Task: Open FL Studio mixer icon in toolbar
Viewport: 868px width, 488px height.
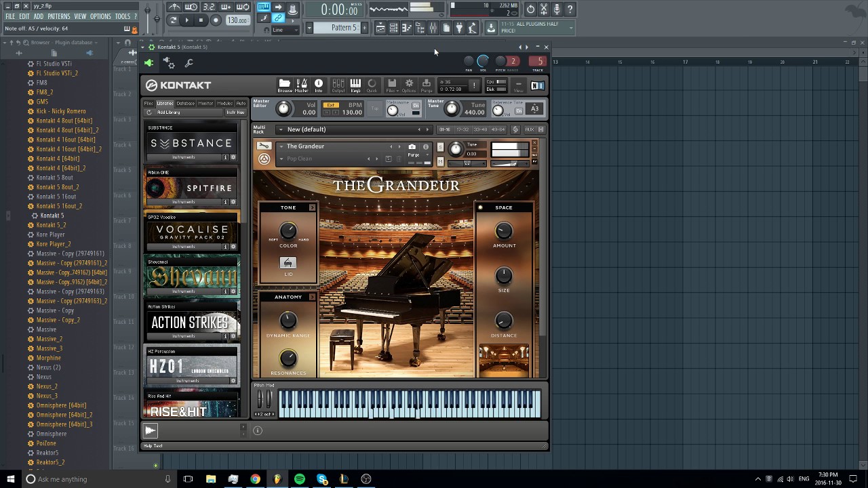Action: pyautogui.click(x=433, y=28)
